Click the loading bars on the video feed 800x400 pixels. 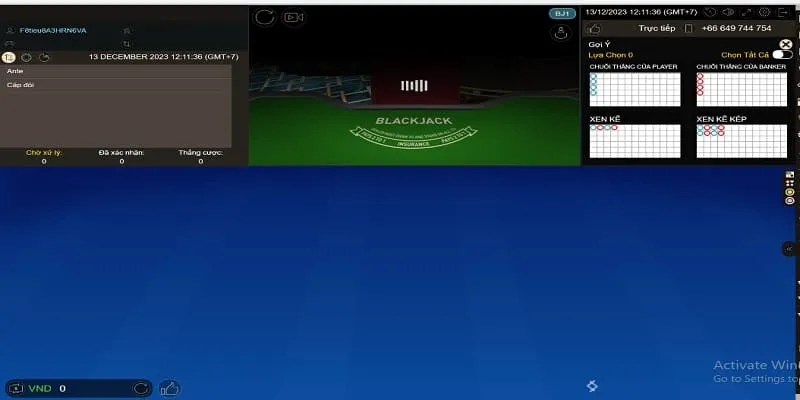pyautogui.click(x=414, y=86)
